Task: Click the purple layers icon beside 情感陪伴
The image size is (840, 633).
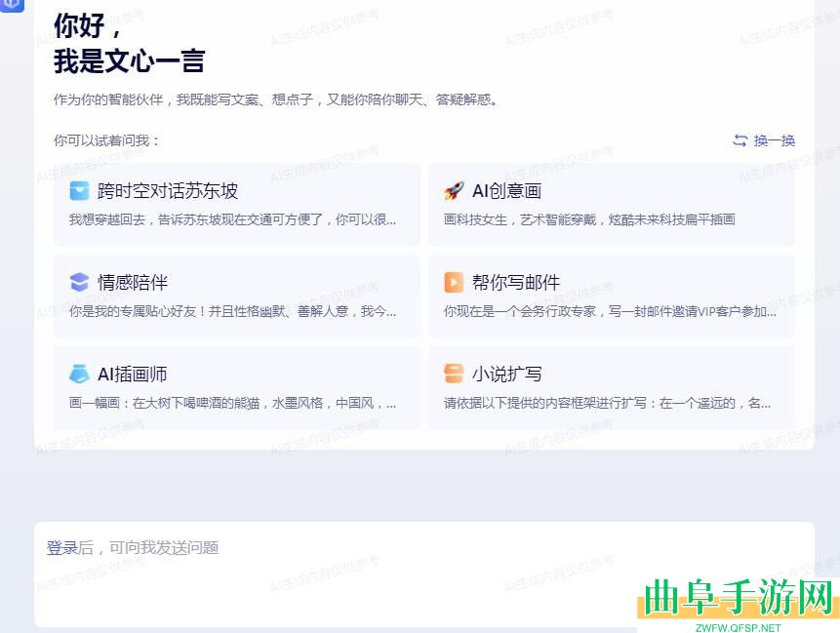Action: 79,282
